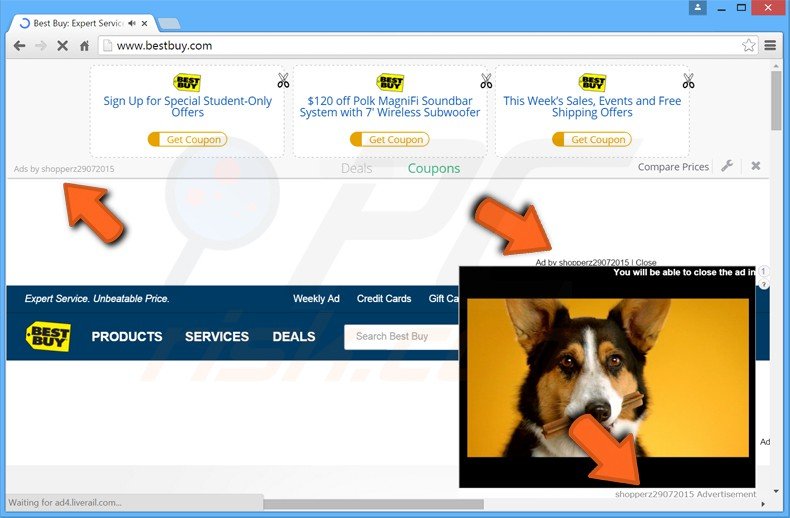This screenshot has height=518, width=790.
Task: Click Ads by shopperz29072015 label
Action: 64,169
